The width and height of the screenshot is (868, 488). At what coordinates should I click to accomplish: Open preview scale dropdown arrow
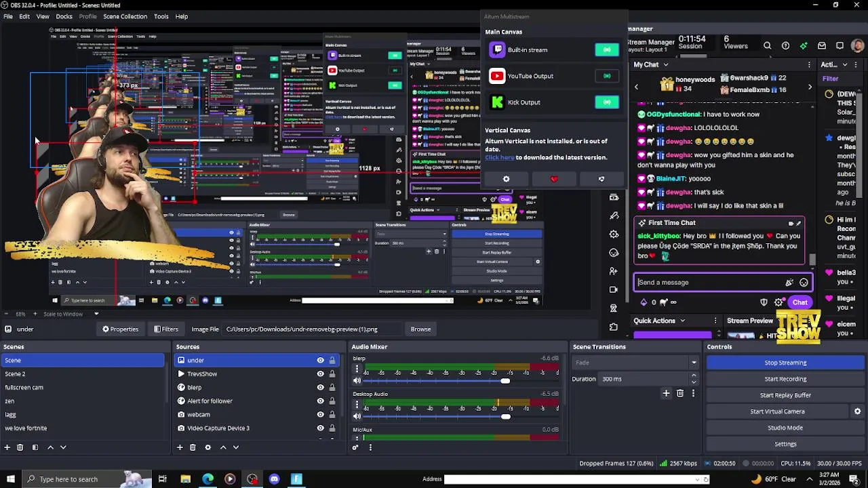(x=96, y=314)
